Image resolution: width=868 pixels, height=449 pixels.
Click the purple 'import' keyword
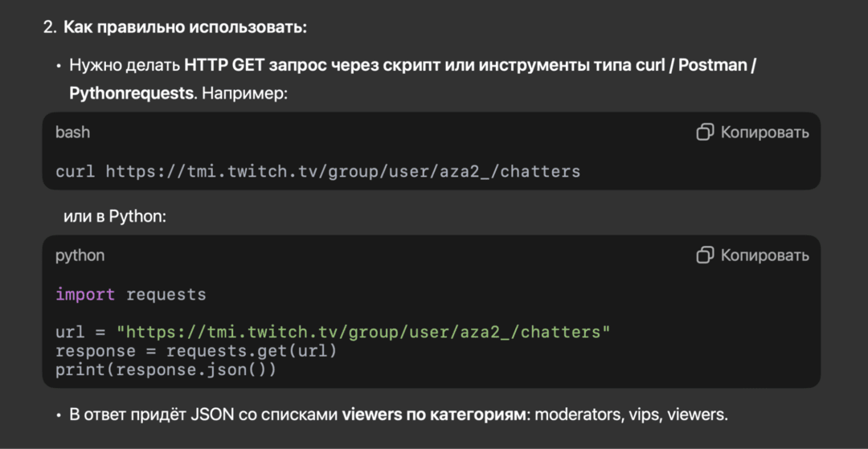[x=85, y=295]
